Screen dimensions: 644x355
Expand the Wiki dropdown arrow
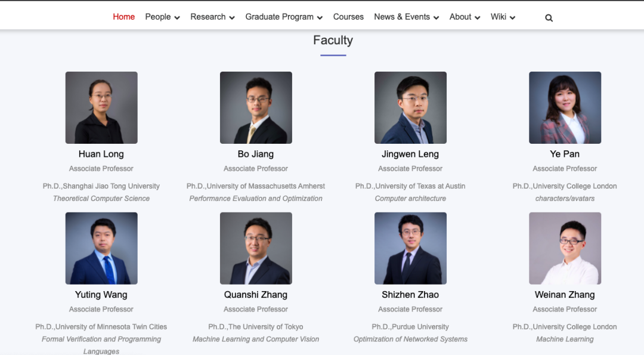click(x=512, y=18)
